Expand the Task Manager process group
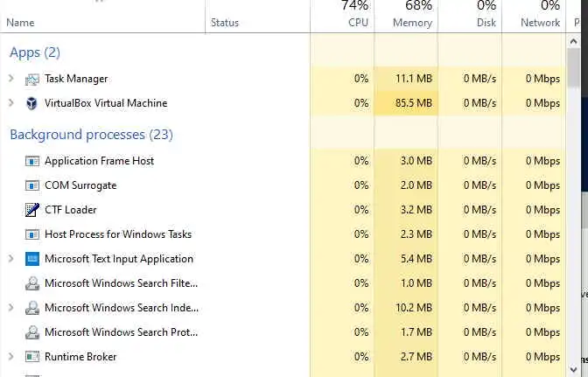 (x=11, y=79)
